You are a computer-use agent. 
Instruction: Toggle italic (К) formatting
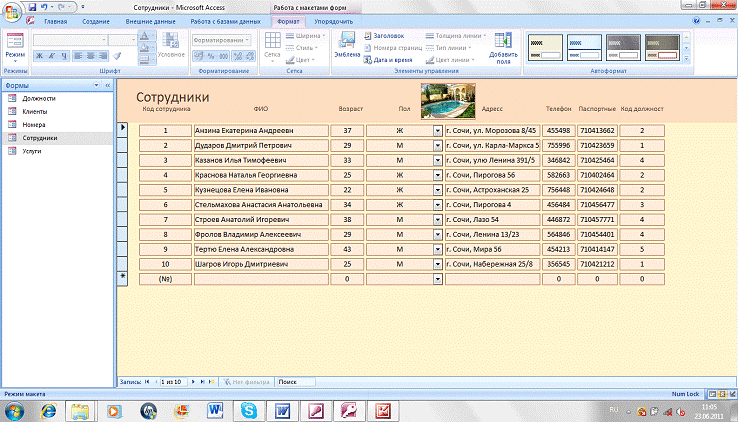click(x=53, y=56)
